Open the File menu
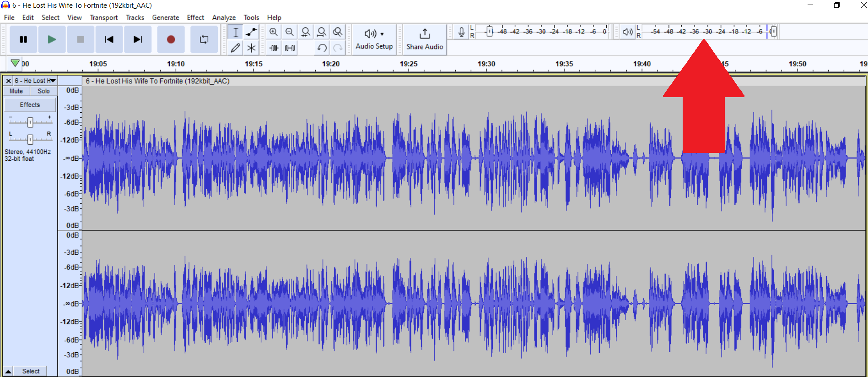This screenshot has height=377, width=868. pyautogui.click(x=9, y=17)
